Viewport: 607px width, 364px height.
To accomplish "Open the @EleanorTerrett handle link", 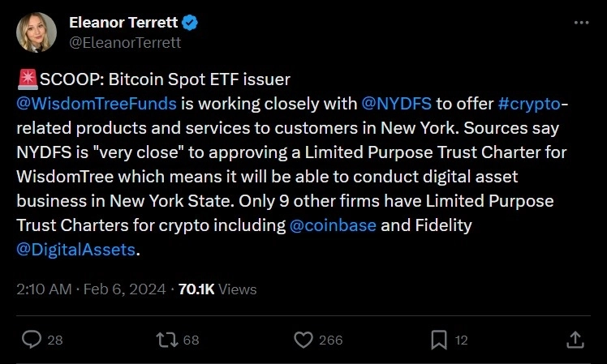I will click(125, 43).
